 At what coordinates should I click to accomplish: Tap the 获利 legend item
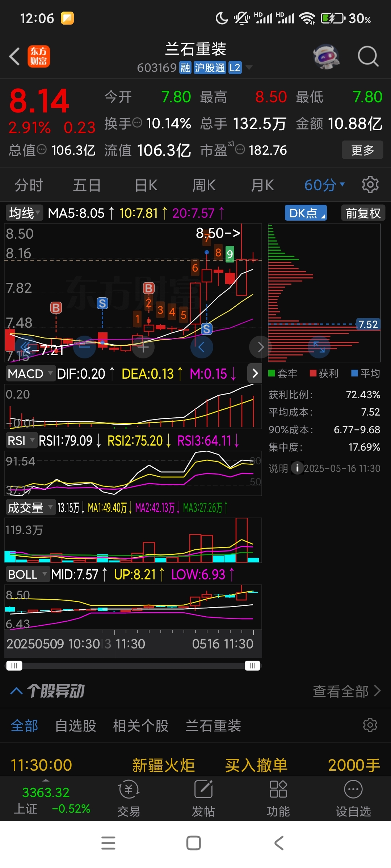[x=324, y=373]
